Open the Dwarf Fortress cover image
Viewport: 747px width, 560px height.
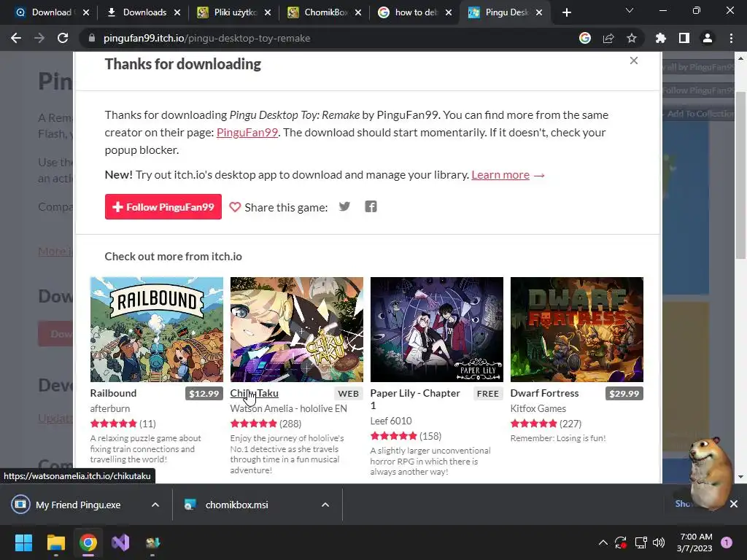pyautogui.click(x=577, y=330)
